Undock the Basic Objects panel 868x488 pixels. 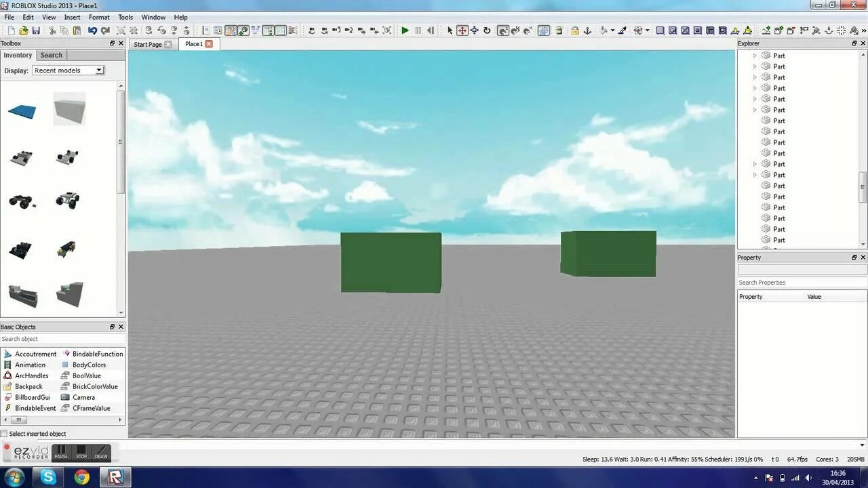[113, 327]
